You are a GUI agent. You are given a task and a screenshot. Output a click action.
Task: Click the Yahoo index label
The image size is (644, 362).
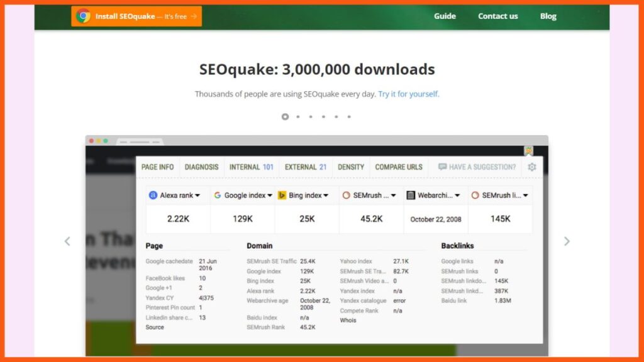point(356,261)
